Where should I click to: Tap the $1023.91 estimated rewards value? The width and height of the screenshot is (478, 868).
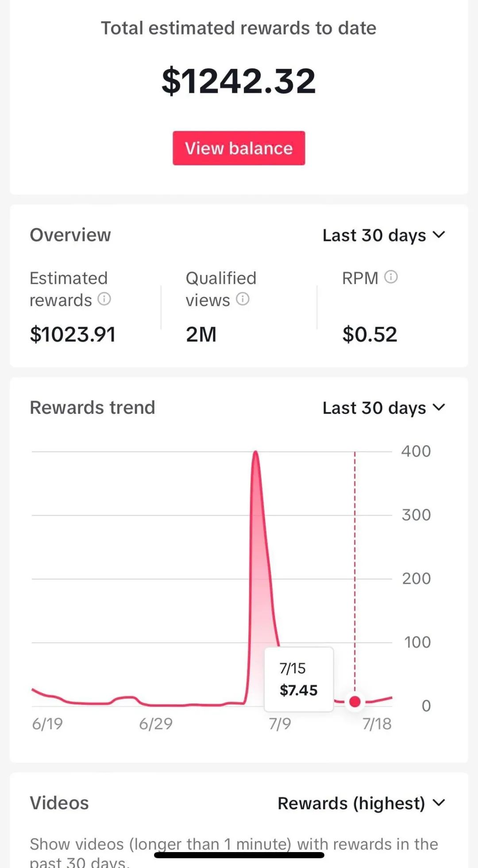point(73,334)
